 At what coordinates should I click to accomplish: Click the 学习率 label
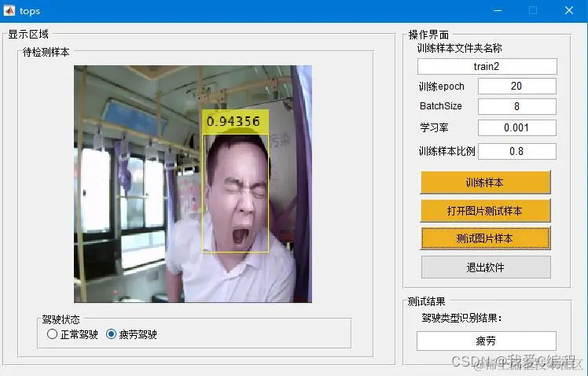point(434,127)
